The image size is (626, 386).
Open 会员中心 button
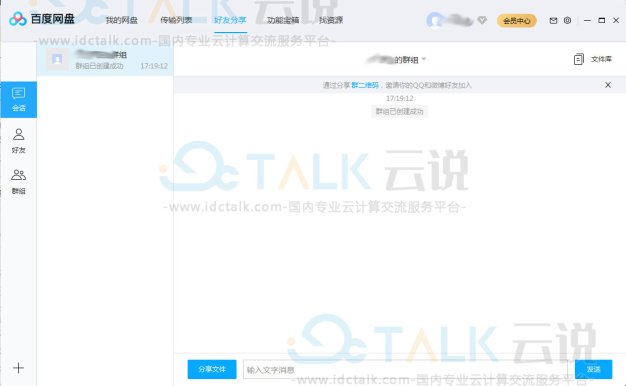[517, 20]
